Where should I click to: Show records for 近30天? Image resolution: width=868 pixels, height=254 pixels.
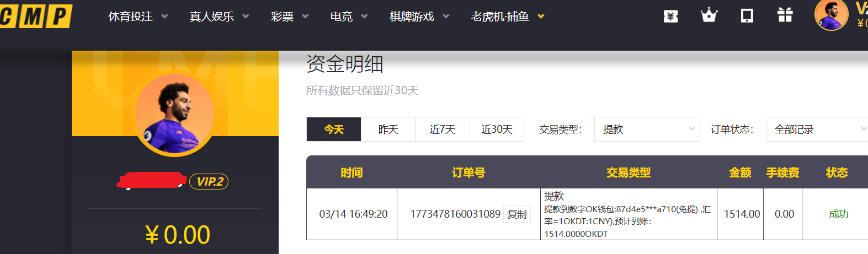(x=497, y=129)
